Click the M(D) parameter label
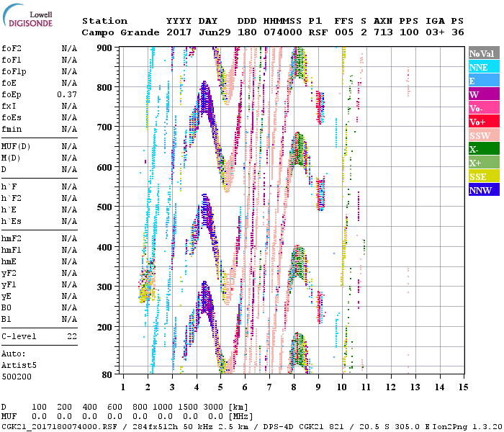504x432 pixels. point(11,158)
